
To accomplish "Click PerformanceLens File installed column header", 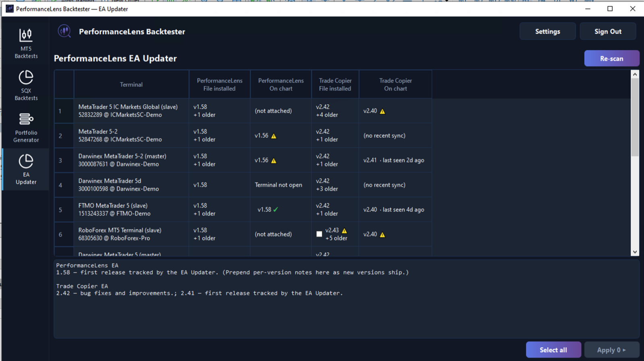I will (219, 85).
